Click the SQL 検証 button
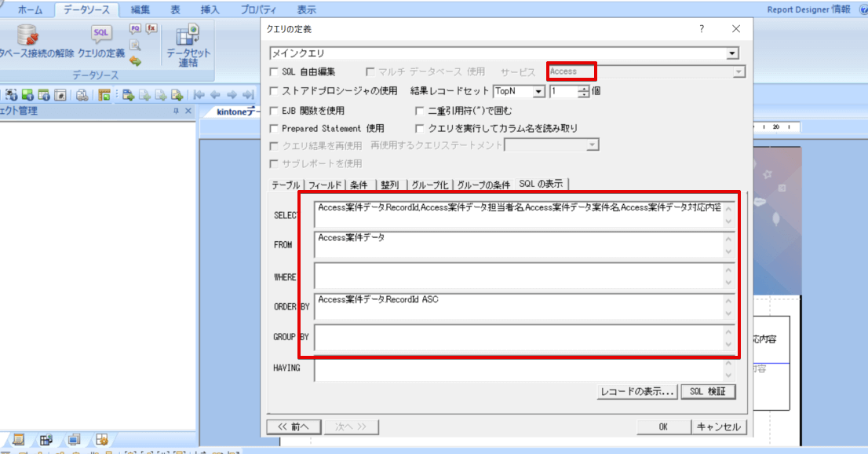The height and width of the screenshot is (454, 868). click(708, 391)
